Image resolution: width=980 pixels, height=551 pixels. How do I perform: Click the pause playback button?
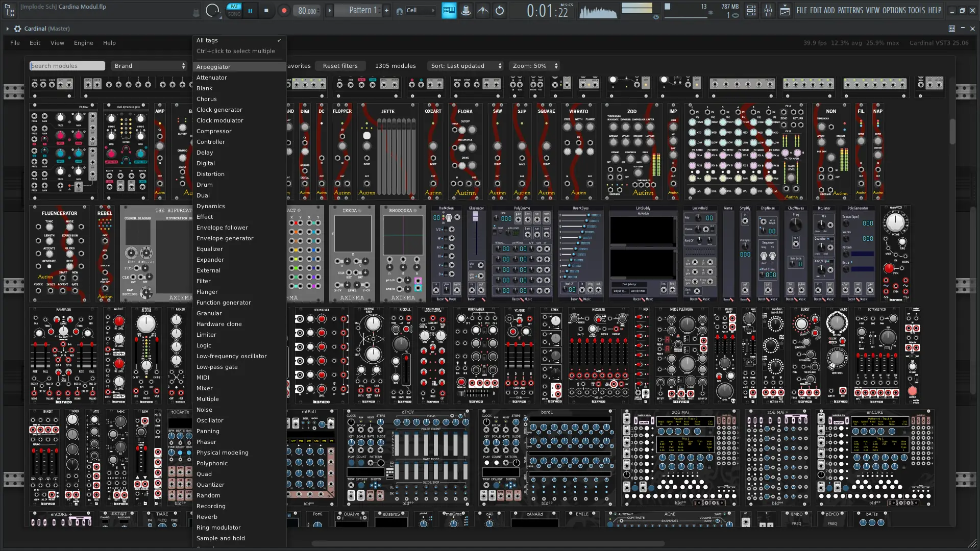[x=250, y=10]
